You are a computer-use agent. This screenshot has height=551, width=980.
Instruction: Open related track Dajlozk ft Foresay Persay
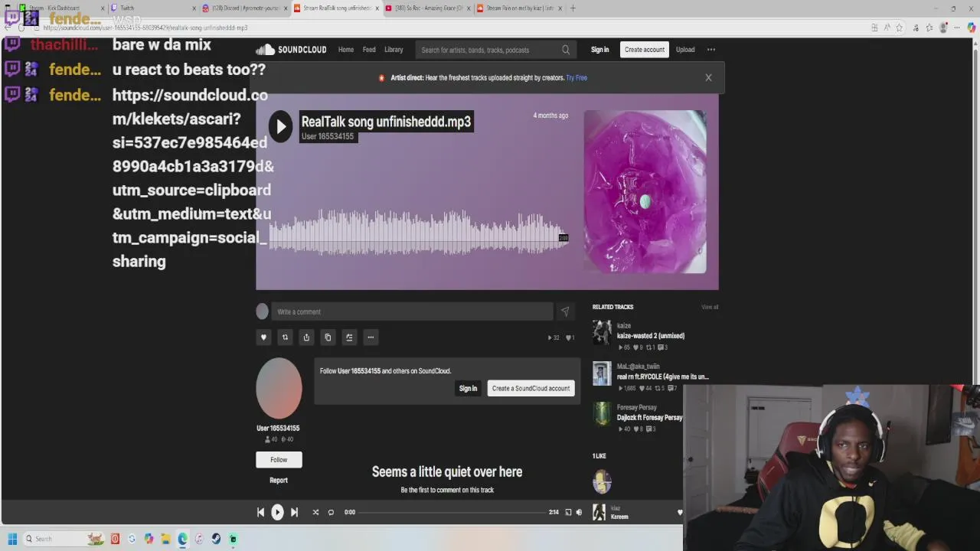pyautogui.click(x=649, y=418)
